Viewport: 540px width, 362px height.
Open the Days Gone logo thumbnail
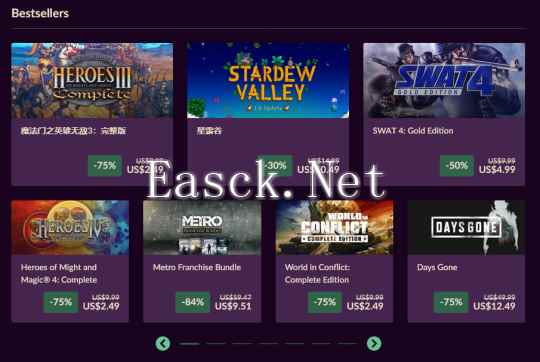(467, 228)
